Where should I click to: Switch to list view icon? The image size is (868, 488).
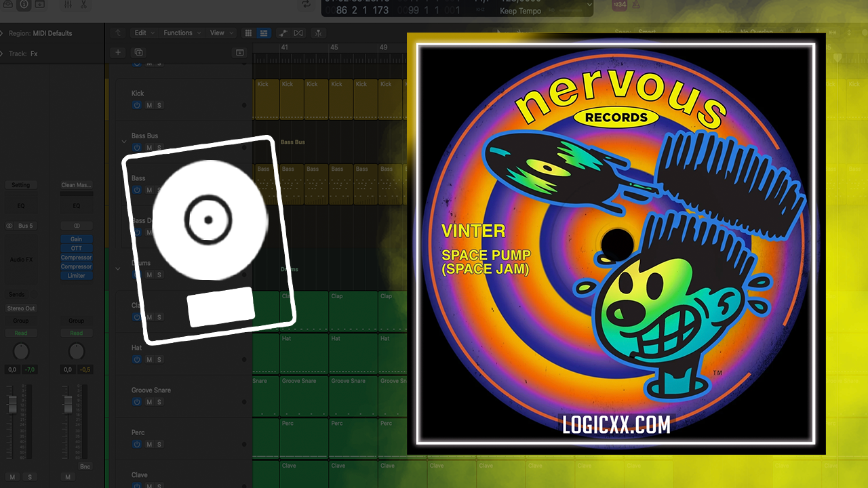264,33
